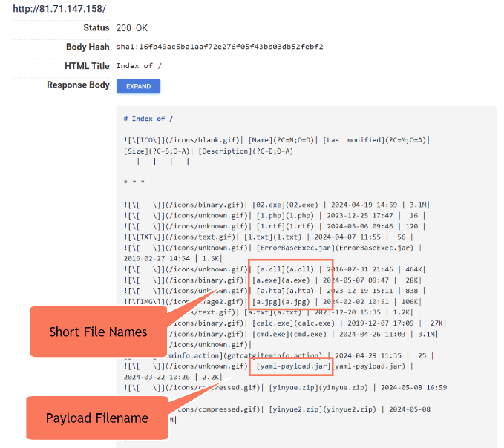Click the a.exe file entry

pos(281,280)
